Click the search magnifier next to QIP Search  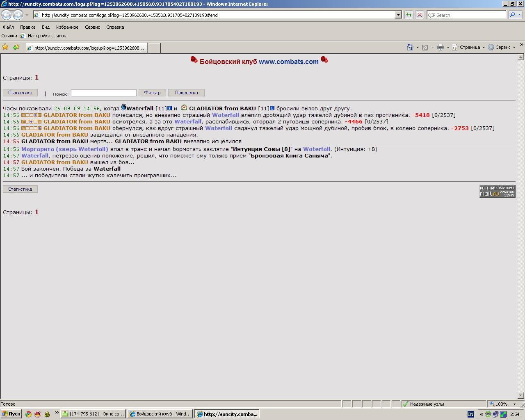tap(512, 15)
